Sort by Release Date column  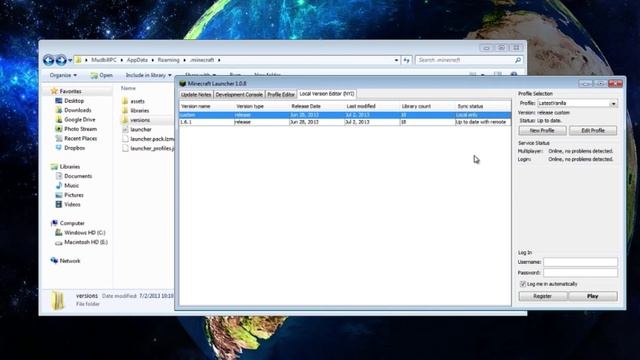click(x=317, y=106)
